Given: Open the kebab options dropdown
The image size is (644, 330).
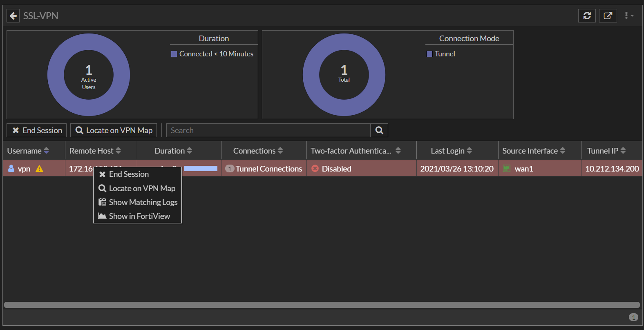Looking at the screenshot, I should (629, 16).
